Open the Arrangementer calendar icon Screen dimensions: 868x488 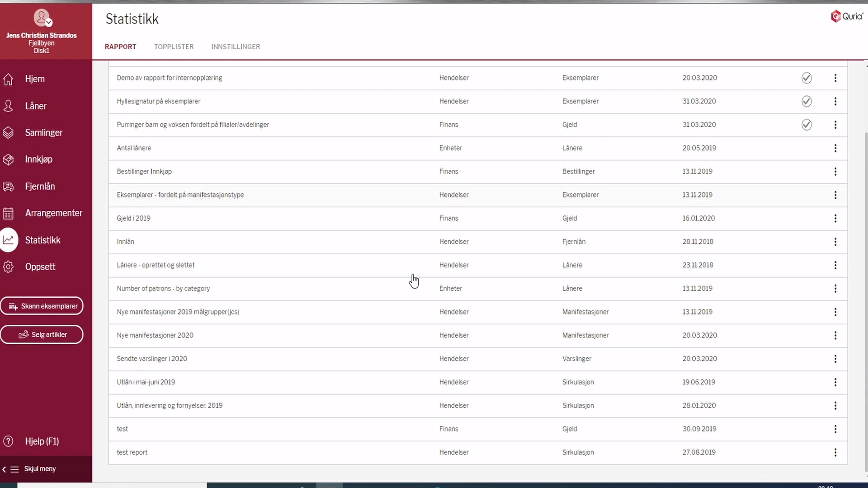8,213
